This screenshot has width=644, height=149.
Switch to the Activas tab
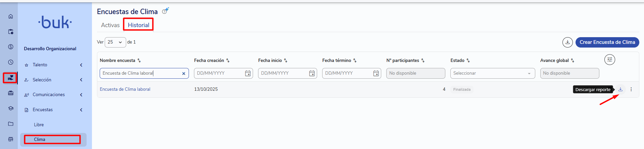click(110, 25)
